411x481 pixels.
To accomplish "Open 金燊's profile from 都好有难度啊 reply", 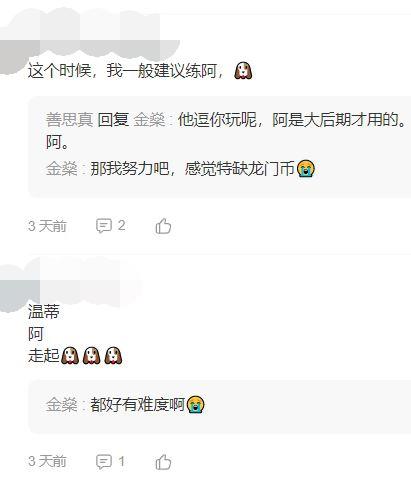I will click(x=61, y=405).
